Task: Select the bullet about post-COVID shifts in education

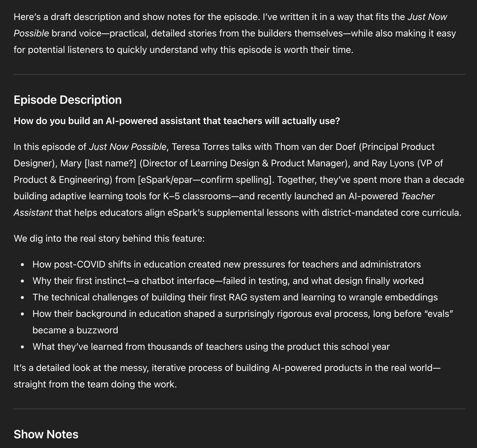Action: coord(226,264)
